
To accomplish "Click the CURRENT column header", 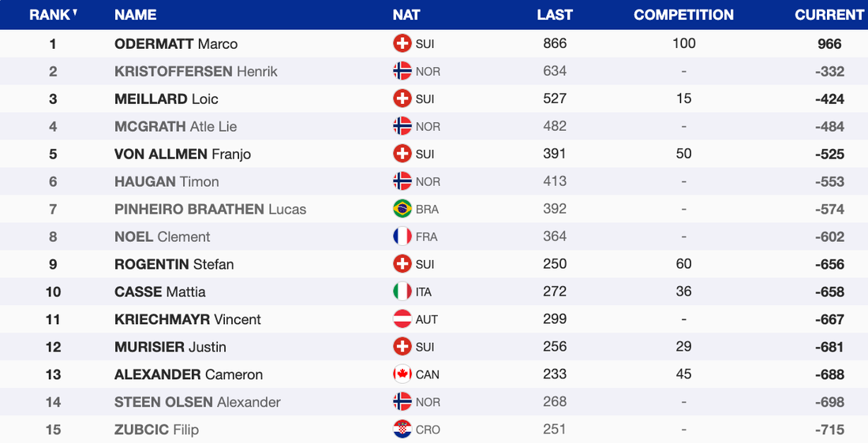I will click(x=829, y=15).
